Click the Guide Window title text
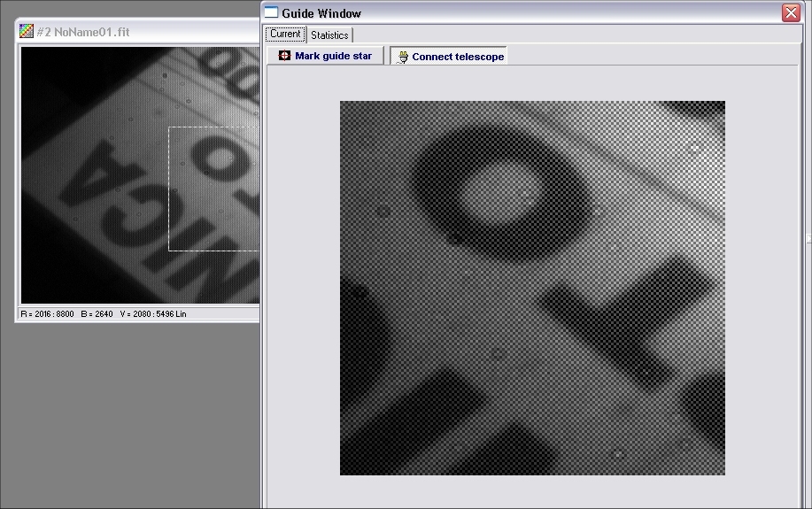Screen dimensions: 812x509 321,13
